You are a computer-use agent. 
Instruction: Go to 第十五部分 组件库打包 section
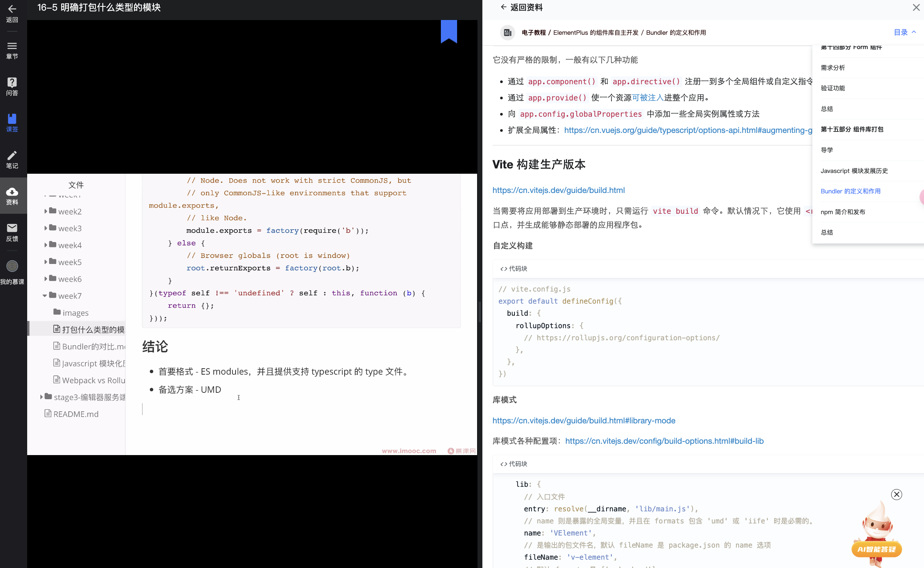click(852, 129)
